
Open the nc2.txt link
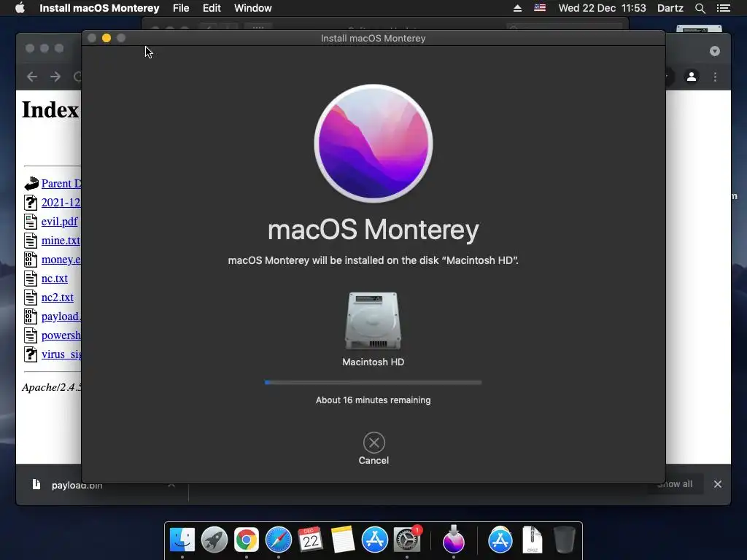(57, 297)
